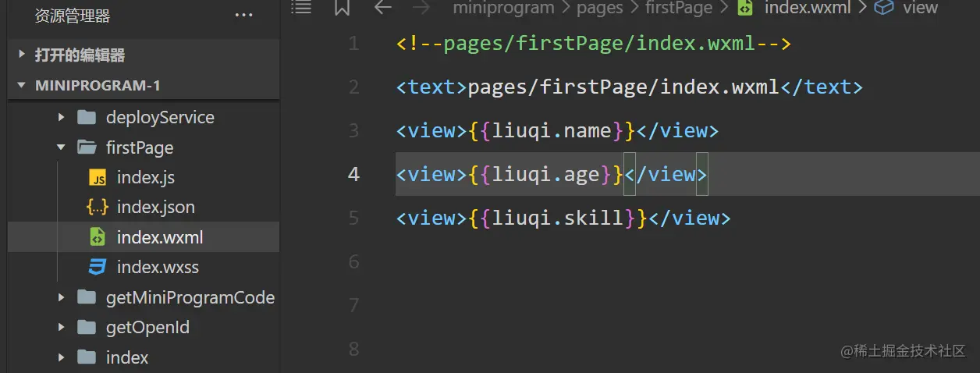This screenshot has height=373, width=980.
Task: Click the index folder icon in tree
Action: (x=86, y=357)
